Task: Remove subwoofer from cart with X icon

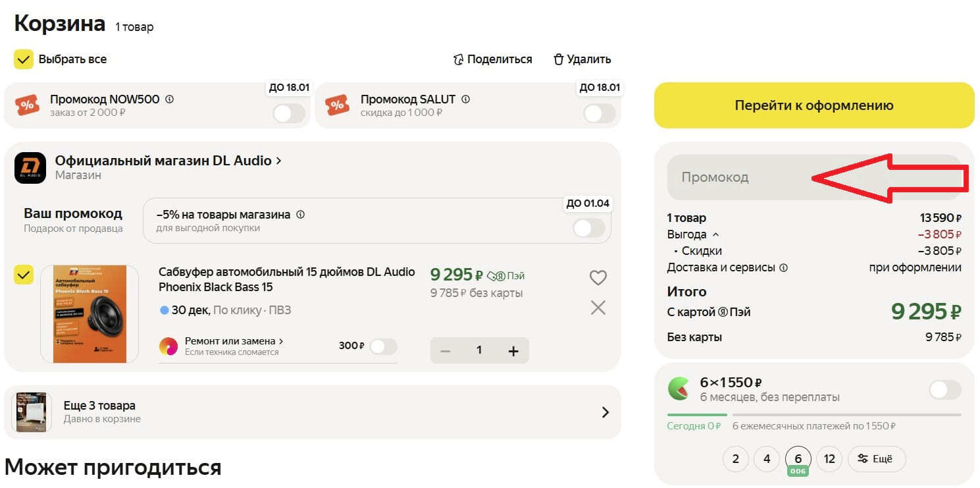Action: [x=598, y=308]
